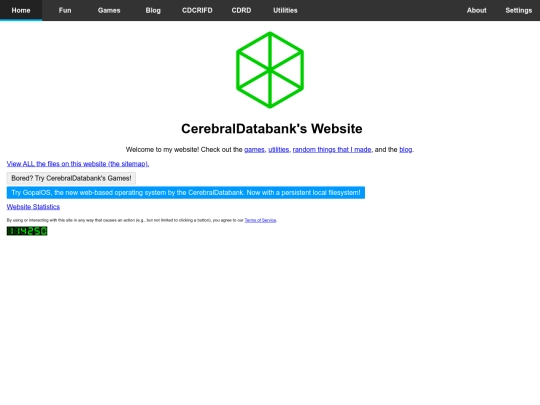This screenshot has width=540, height=405.
Task: Click the CerebralDatabank's Website heading
Action: (x=272, y=128)
